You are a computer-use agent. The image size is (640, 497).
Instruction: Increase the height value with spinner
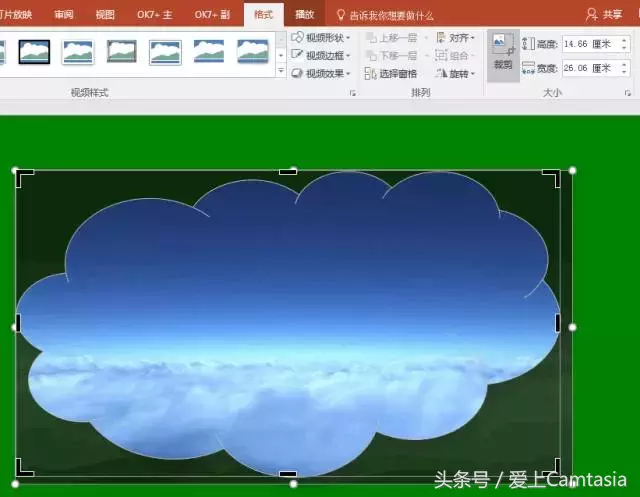click(624, 40)
